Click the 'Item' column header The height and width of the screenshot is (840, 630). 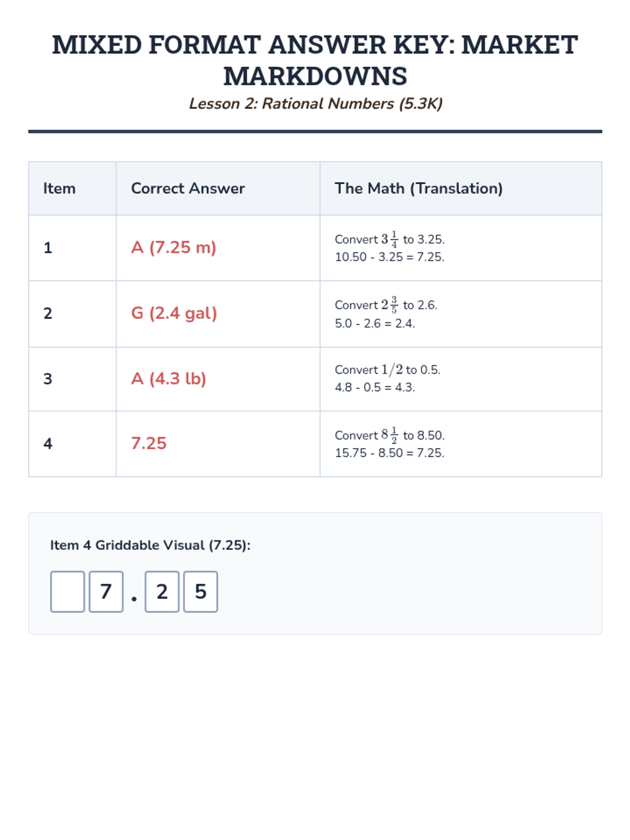coord(59,188)
